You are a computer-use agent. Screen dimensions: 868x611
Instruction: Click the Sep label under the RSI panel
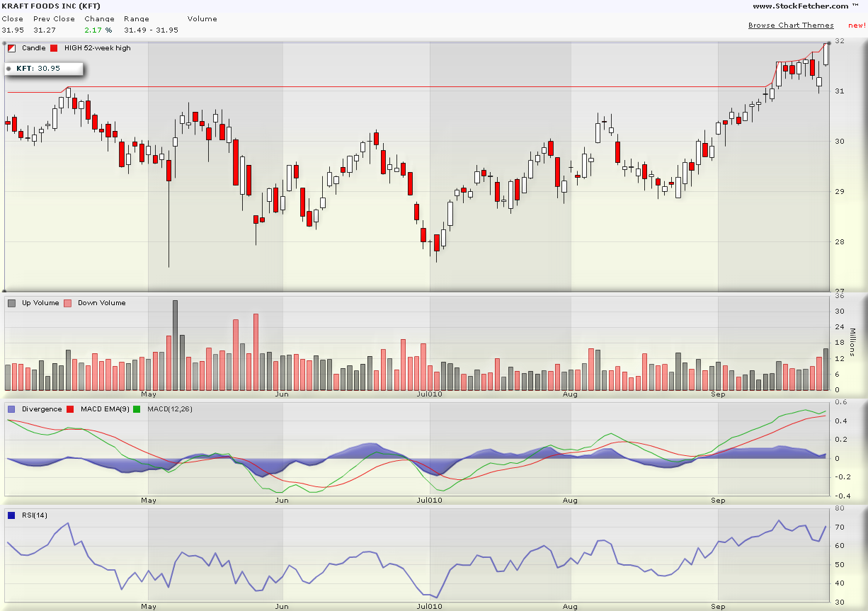(719, 607)
